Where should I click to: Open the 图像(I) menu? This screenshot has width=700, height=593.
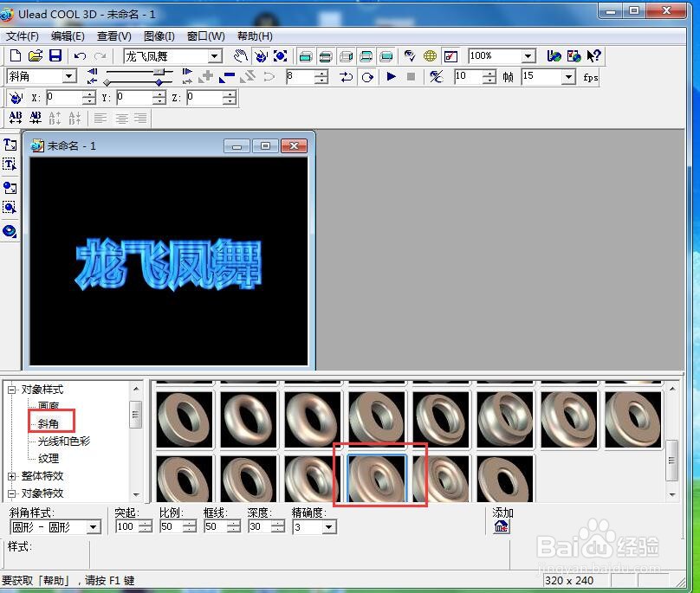point(159,36)
